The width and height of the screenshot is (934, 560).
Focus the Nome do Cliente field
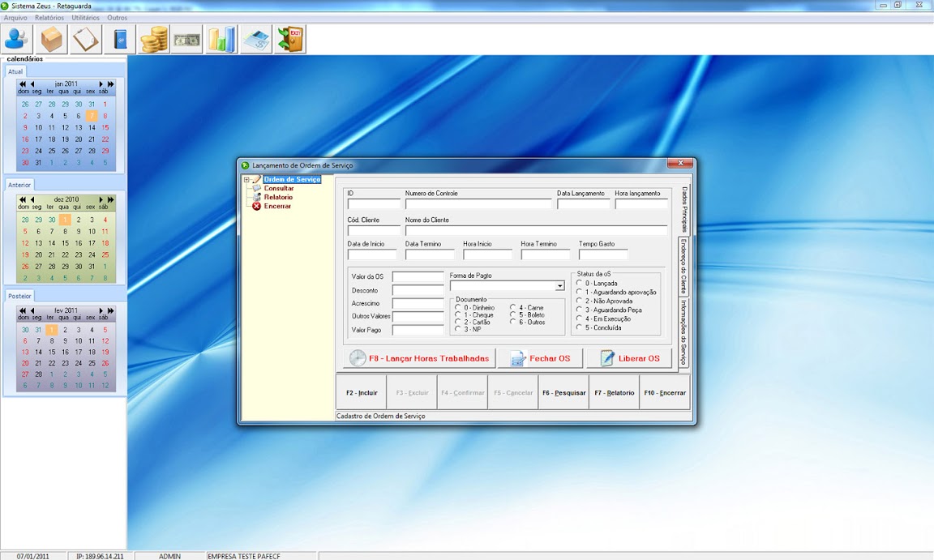[536, 230]
